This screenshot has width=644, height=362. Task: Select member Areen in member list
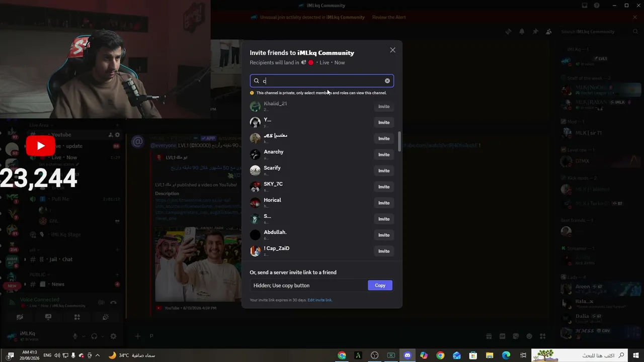coord(600,289)
